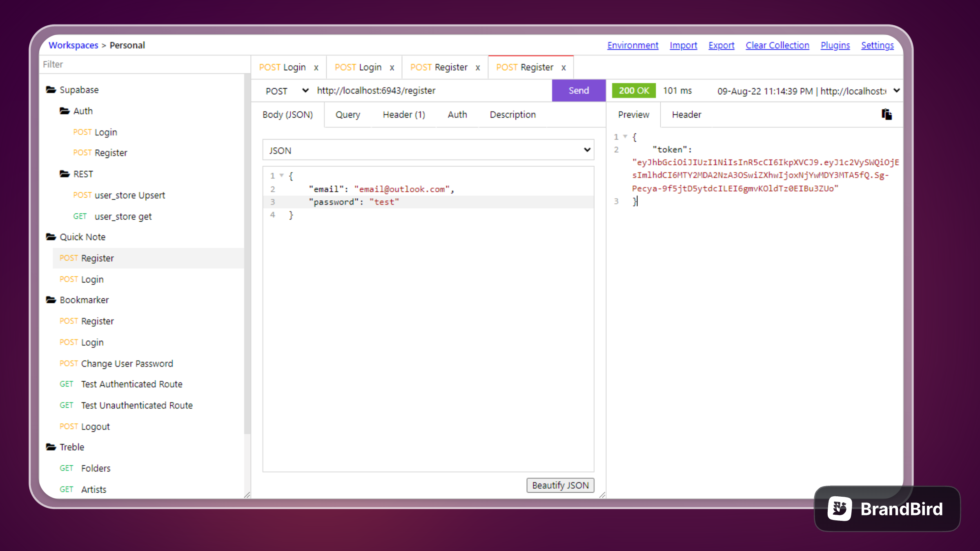
Task: Send the register request
Action: click(579, 91)
